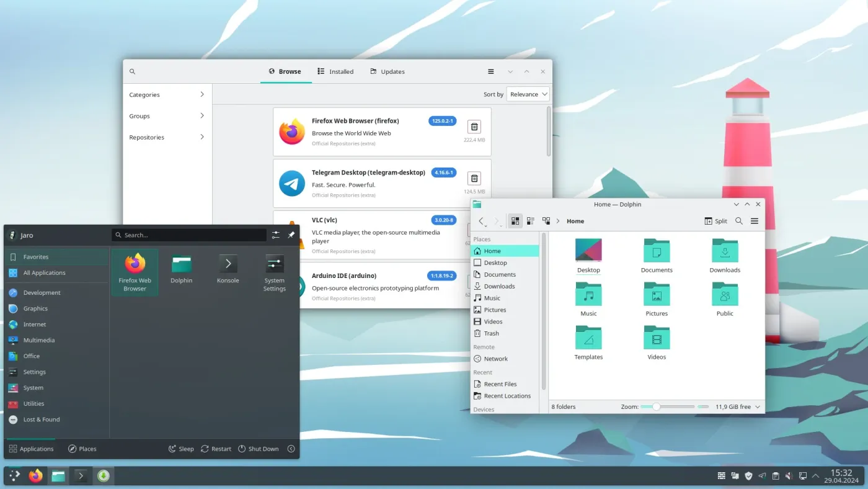Screen dimensions: 868x489
Task: Toggle icons view mode in Dolphin
Action: click(x=515, y=220)
